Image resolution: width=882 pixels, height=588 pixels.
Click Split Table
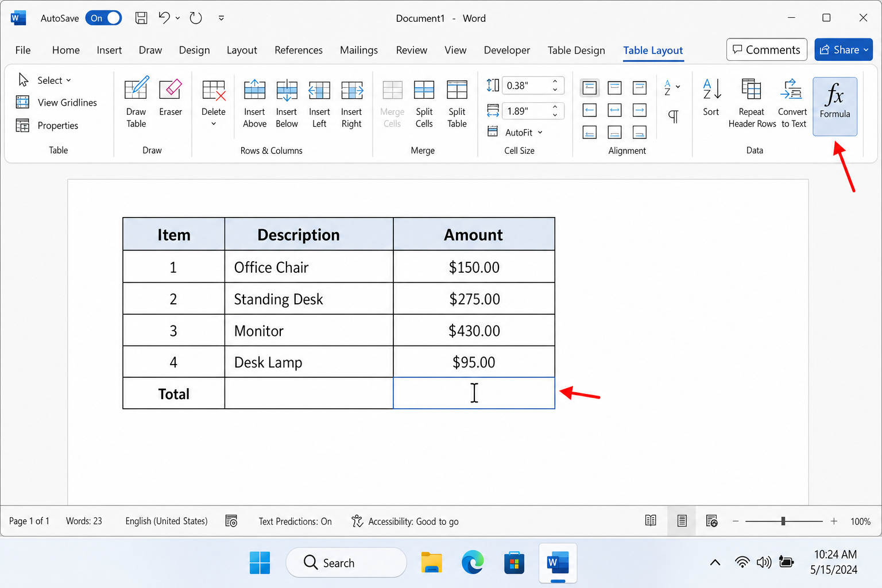(457, 103)
